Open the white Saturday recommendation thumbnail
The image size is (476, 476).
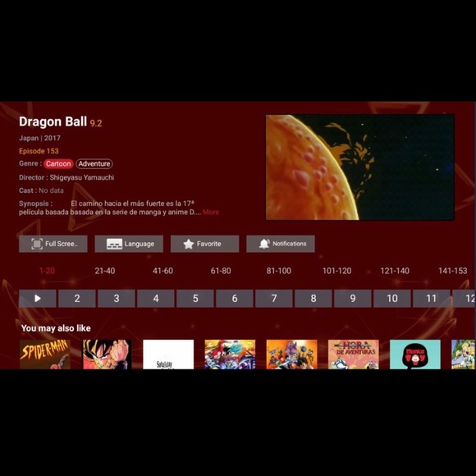(x=168, y=355)
